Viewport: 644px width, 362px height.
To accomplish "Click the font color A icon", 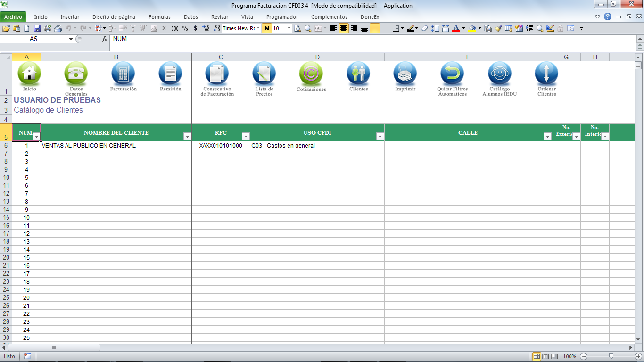I will 456,28.
